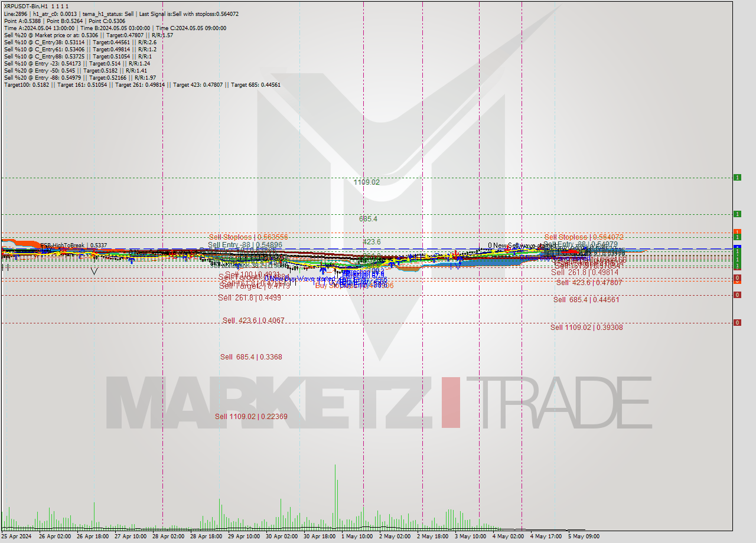Click the 'Sell 685.4 | 0.3368' label
Screen dimensions: 756x543
pyautogui.click(x=251, y=356)
